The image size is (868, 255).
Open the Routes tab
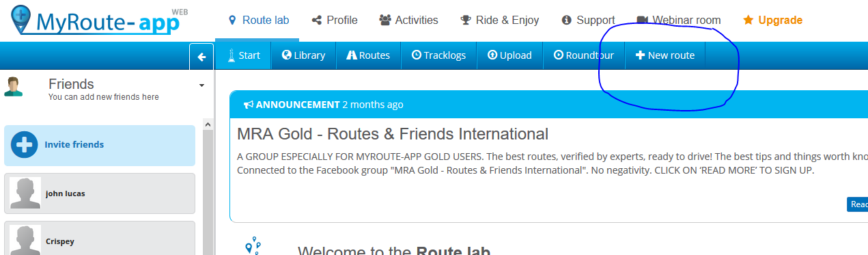[x=368, y=55]
